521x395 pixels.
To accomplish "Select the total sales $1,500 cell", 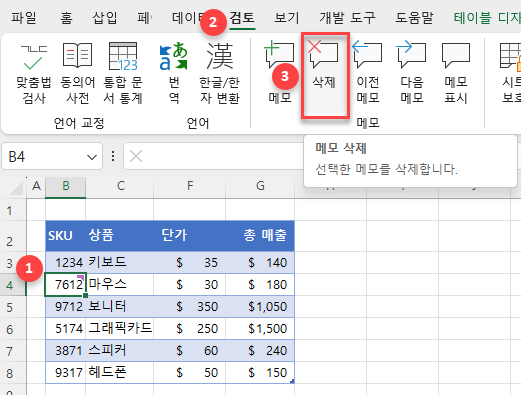I will point(260,329).
